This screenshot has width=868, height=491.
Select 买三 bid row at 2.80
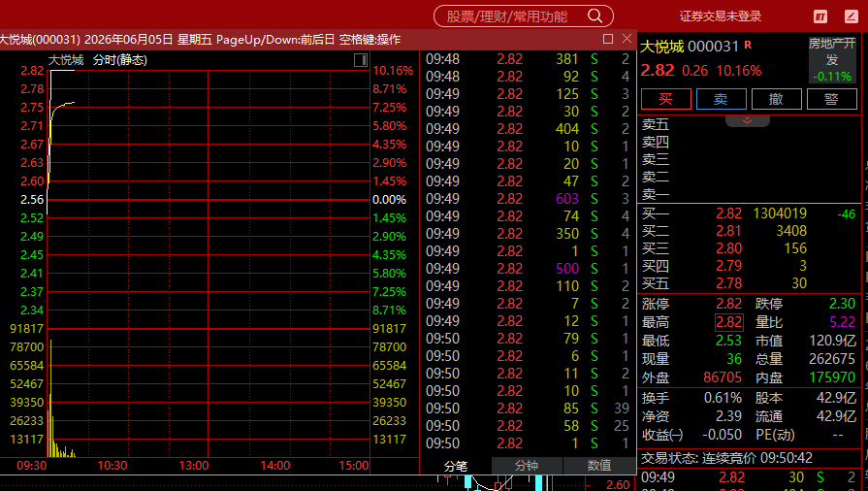click(x=749, y=248)
